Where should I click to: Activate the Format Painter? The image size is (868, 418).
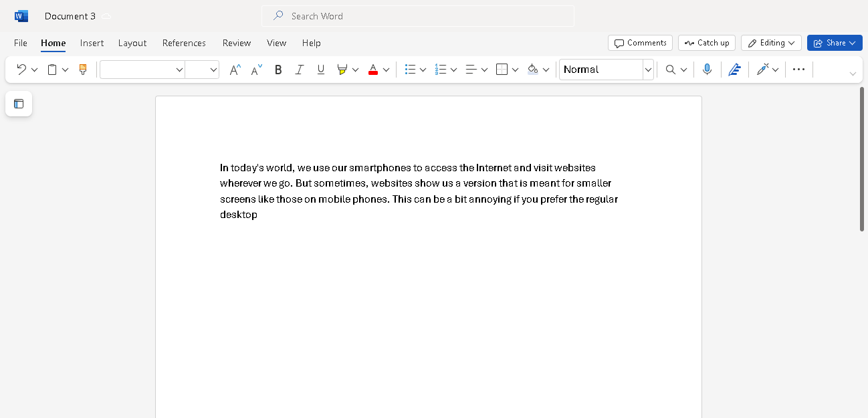click(x=83, y=69)
